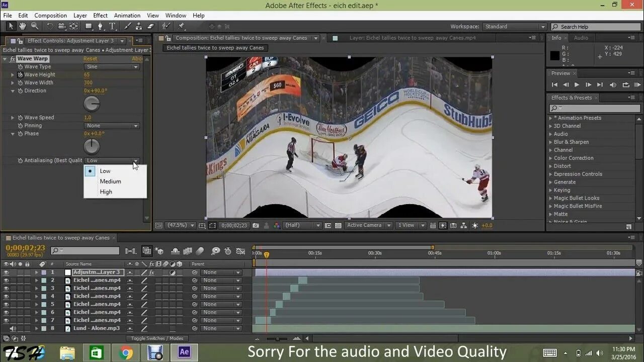Expand the Wave Speed property

coord(13,118)
